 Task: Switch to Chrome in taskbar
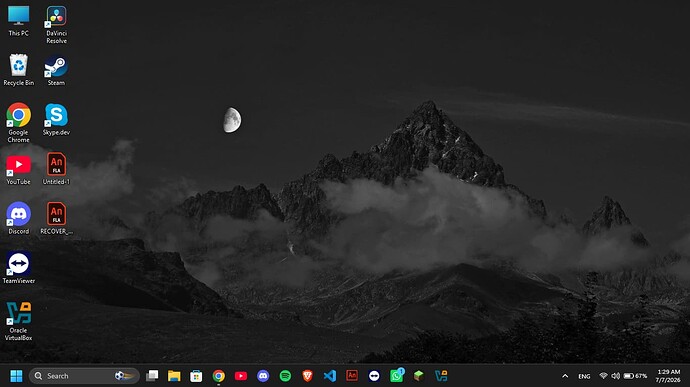[x=219, y=376]
